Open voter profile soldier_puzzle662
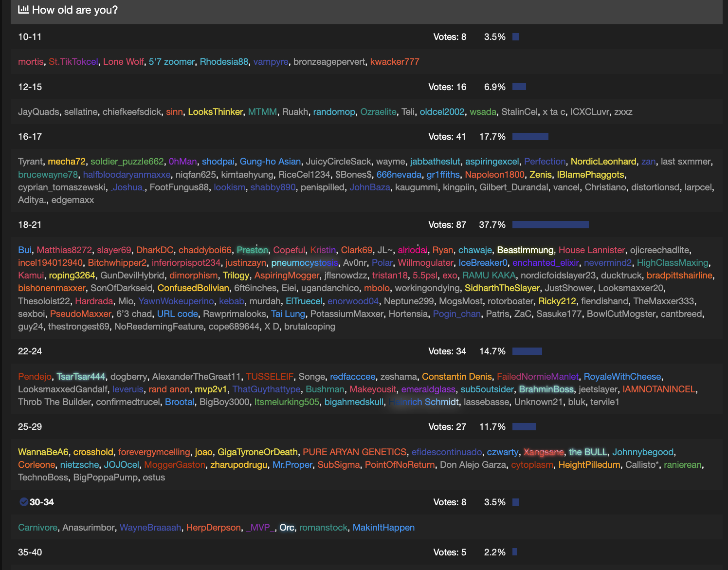This screenshot has width=728, height=570. click(x=127, y=162)
